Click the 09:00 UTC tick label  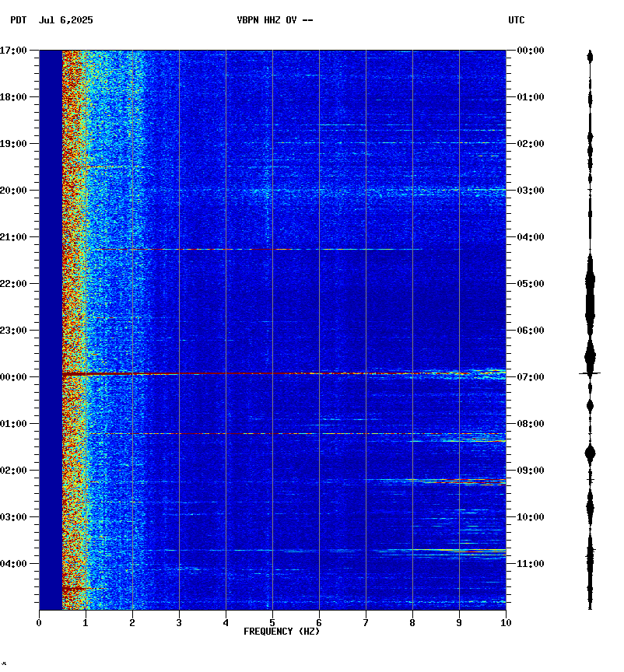click(531, 471)
